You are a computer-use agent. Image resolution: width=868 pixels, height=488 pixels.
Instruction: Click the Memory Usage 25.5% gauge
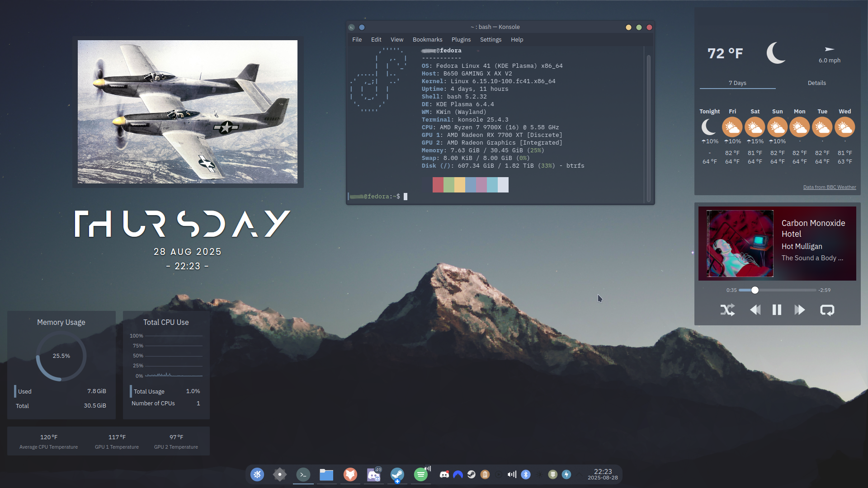tap(61, 356)
